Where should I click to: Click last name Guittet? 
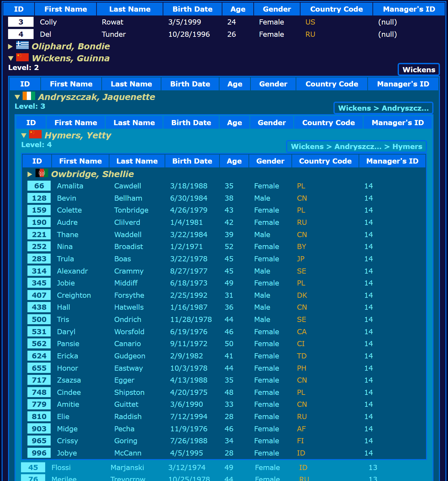tap(126, 404)
